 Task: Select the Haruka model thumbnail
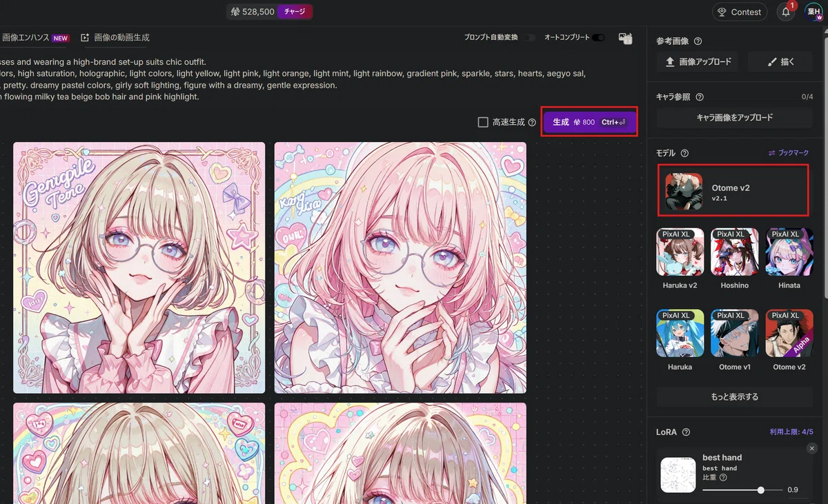tap(680, 333)
